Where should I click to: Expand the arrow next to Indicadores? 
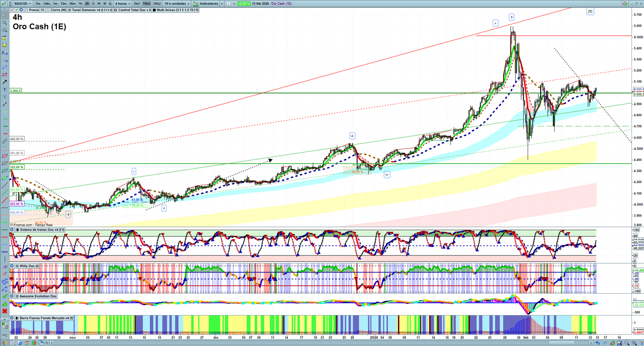click(222, 4)
